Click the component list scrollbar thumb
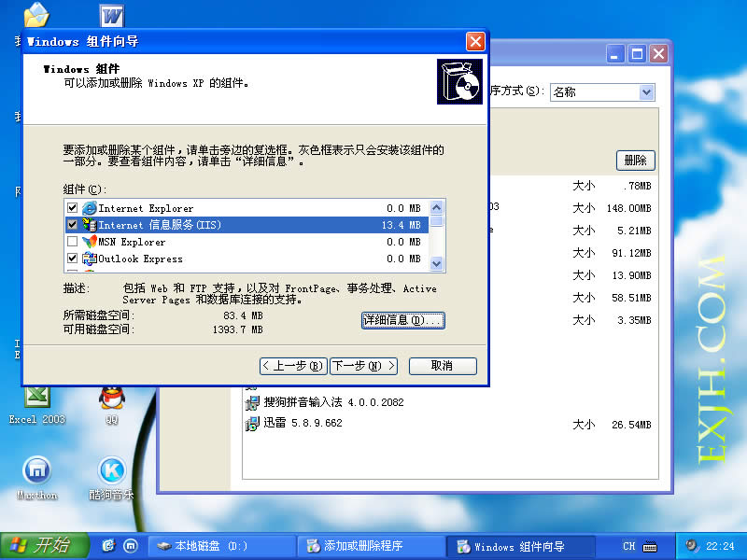 click(x=436, y=221)
